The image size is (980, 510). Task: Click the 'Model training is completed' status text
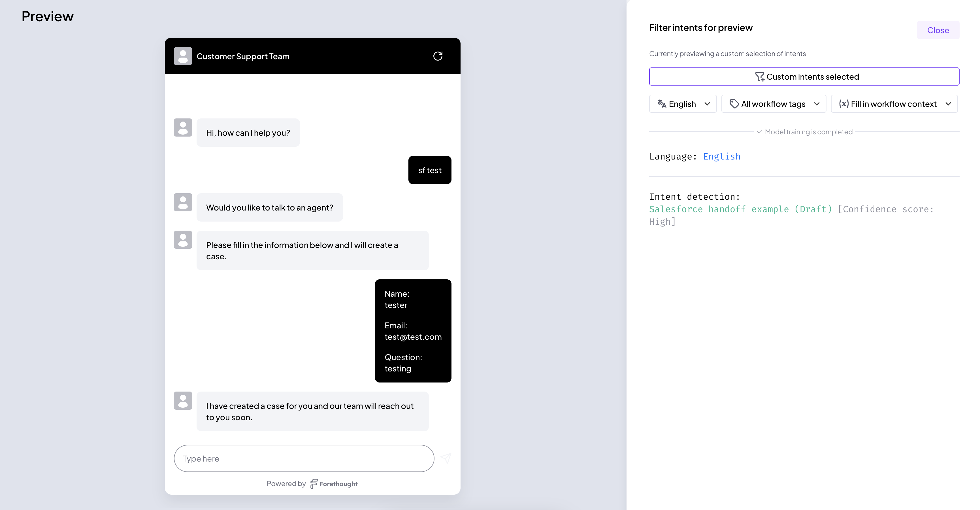[x=808, y=132]
